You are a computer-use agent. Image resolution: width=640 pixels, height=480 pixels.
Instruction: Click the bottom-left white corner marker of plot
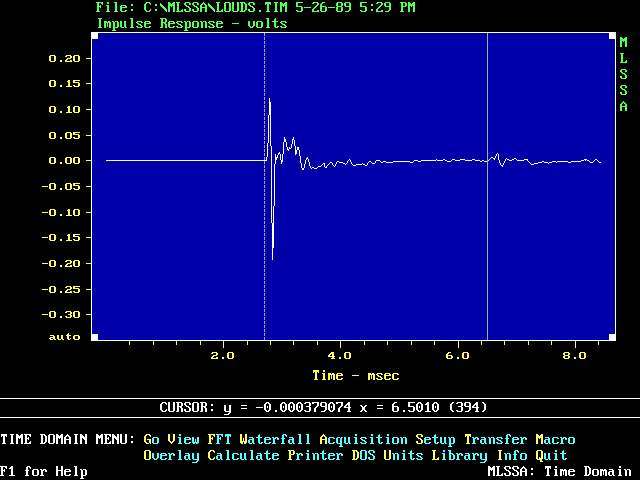[x=95, y=337]
